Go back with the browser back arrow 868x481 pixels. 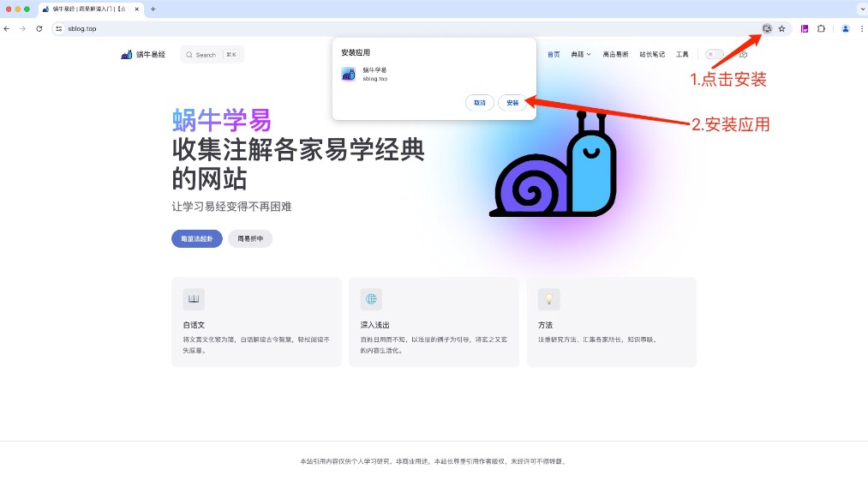point(7,29)
